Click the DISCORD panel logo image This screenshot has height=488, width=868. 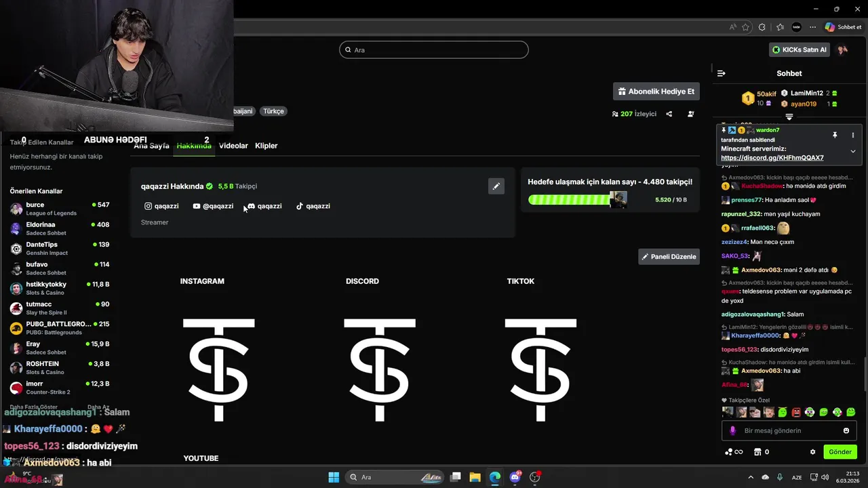[x=380, y=369]
